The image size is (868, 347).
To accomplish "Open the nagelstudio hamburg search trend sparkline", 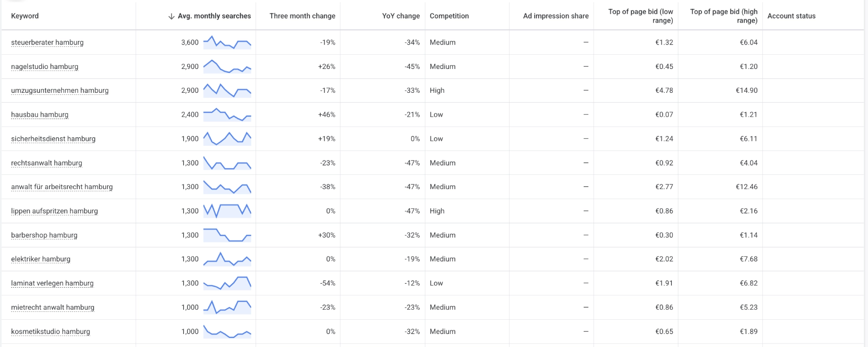I will coord(227,66).
